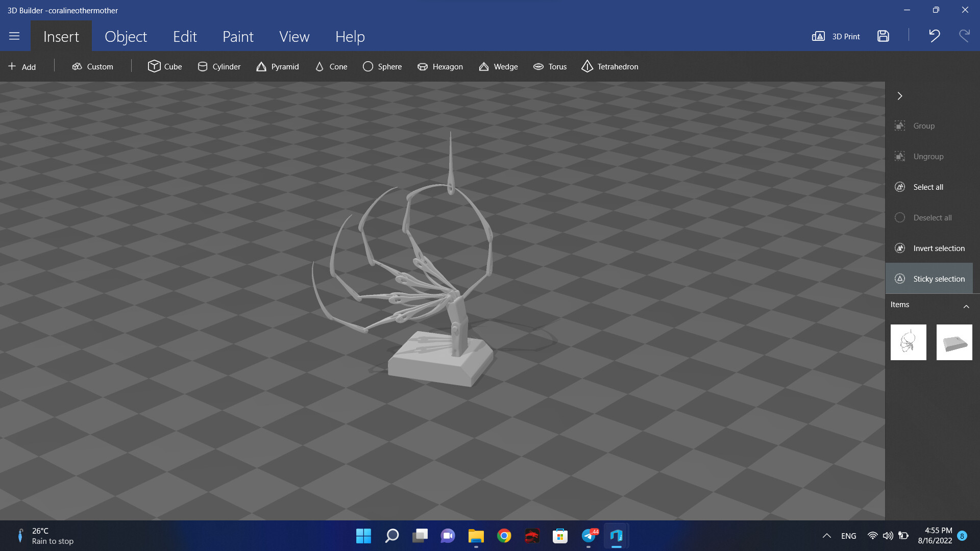Collapse the Items section
980x551 pixels.
tap(966, 306)
